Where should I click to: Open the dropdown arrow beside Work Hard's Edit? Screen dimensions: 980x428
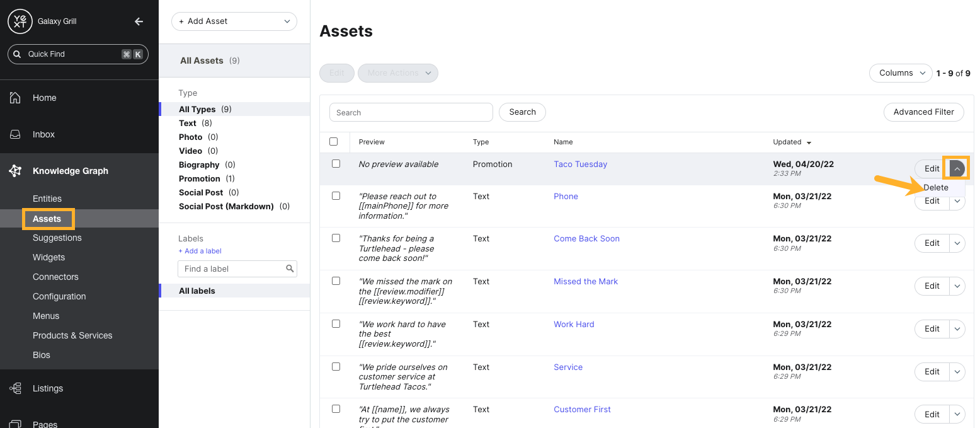tap(957, 329)
